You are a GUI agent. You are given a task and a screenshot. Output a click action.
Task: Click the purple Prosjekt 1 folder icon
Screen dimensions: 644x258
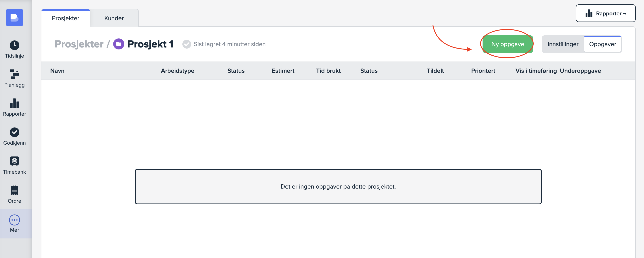(118, 44)
